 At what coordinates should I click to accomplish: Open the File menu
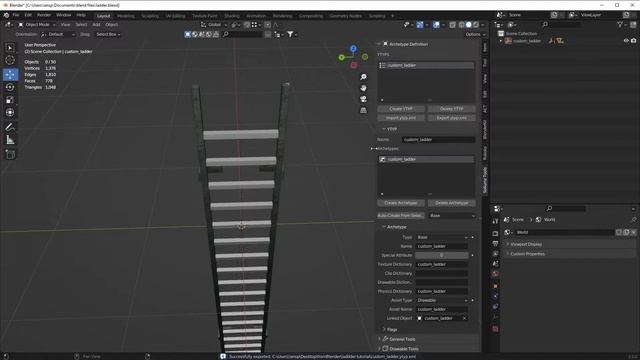pos(16,15)
